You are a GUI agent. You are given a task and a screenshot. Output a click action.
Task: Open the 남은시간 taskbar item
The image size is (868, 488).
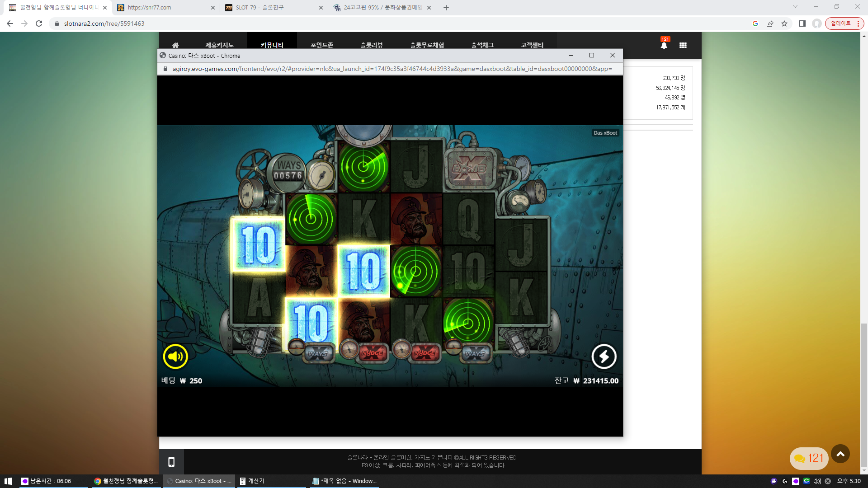click(53, 481)
